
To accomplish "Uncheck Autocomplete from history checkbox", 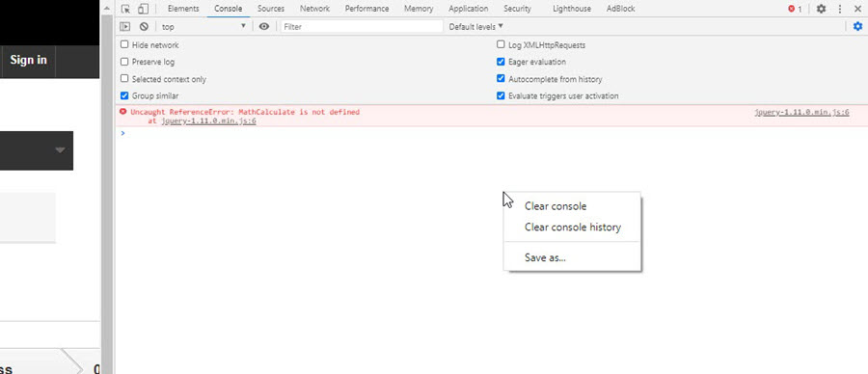I will 501,79.
